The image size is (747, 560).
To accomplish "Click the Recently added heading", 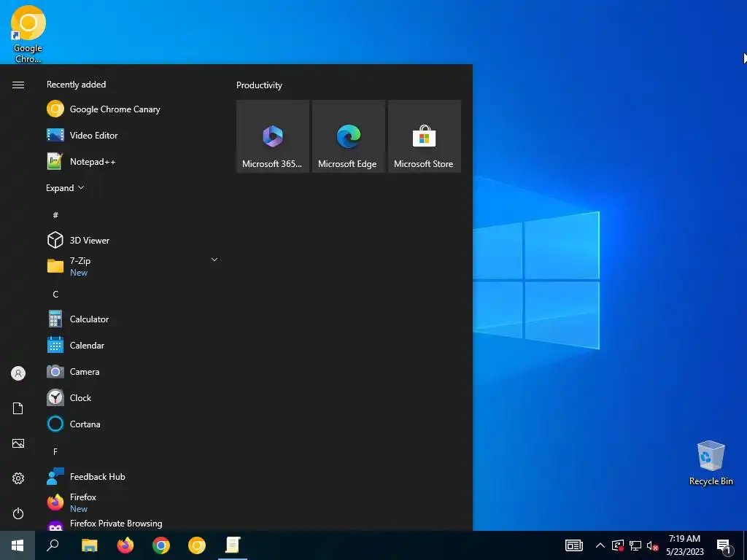I will click(x=76, y=85).
